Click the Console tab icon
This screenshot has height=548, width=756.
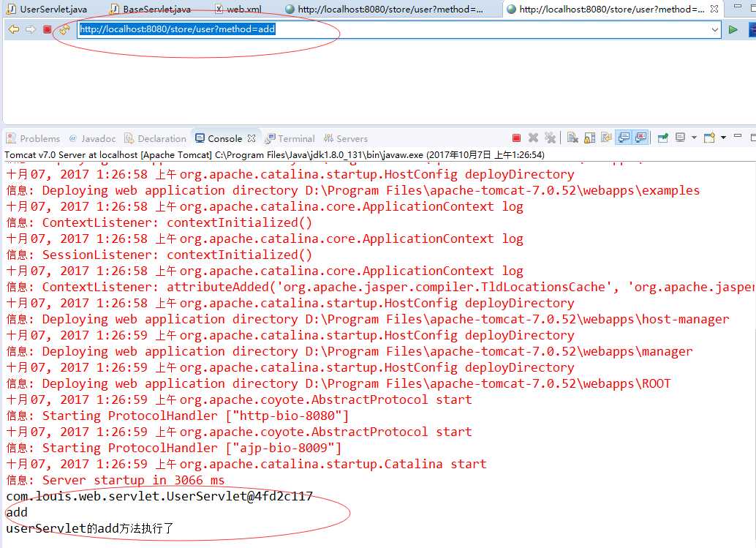click(x=200, y=138)
